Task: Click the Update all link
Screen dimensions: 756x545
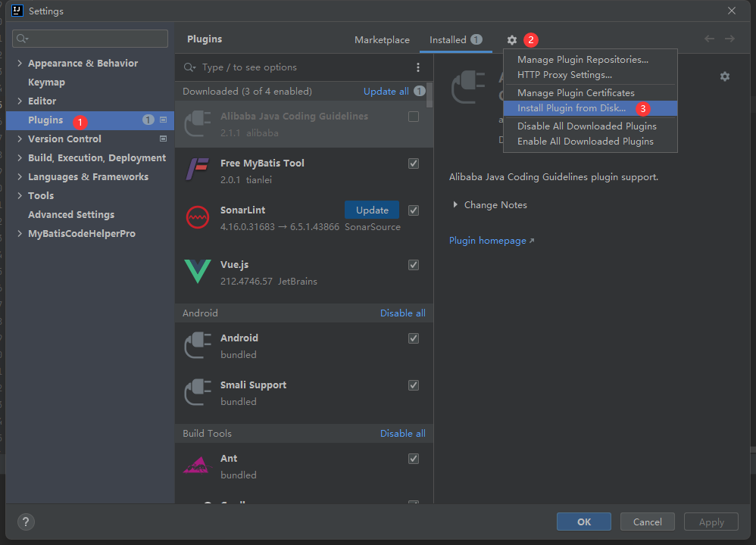Action: (386, 91)
